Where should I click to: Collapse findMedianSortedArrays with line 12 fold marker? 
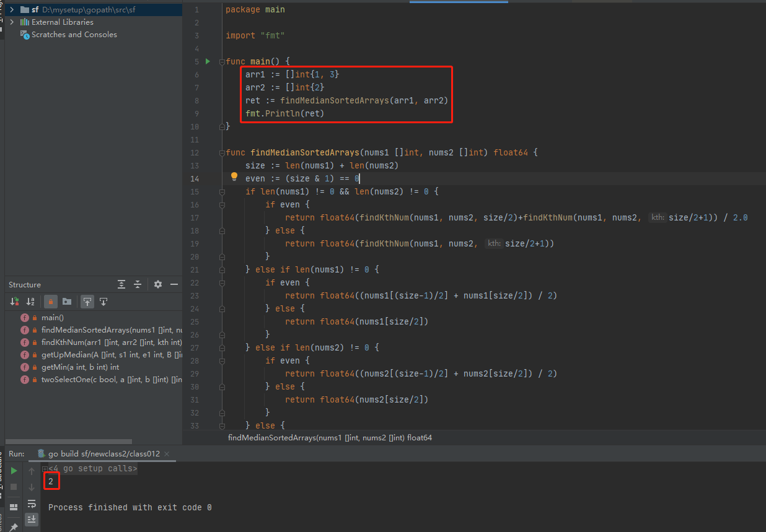222,152
